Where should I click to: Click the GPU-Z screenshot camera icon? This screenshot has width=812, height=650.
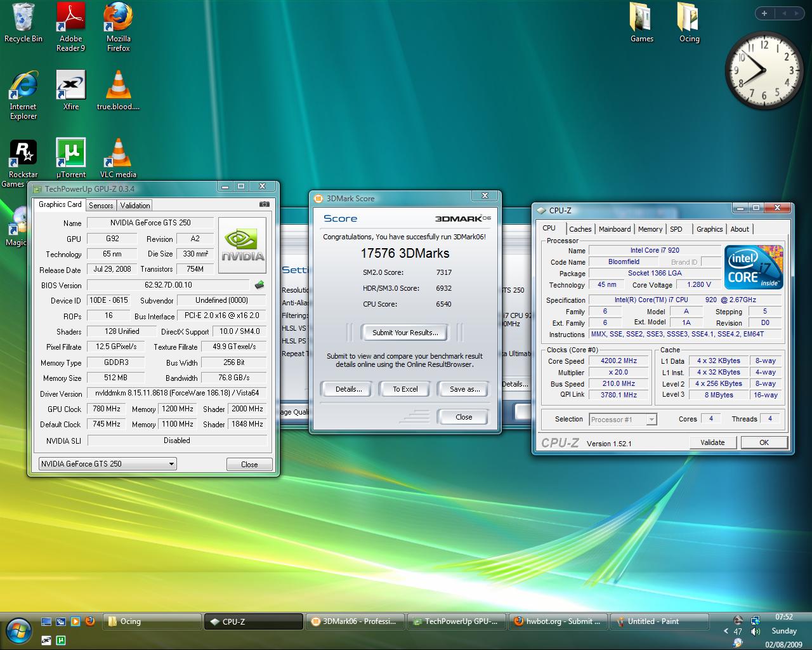point(265,204)
